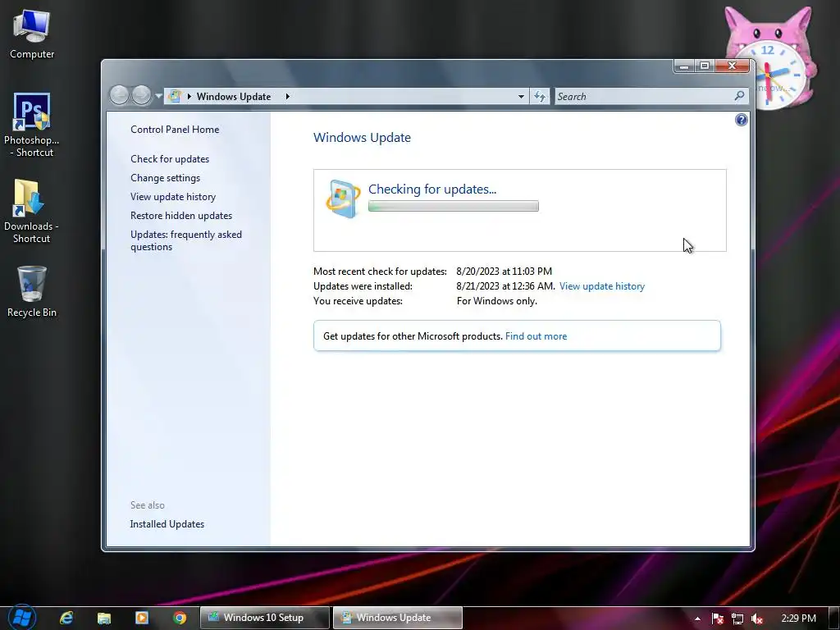Screen dimensions: 840x630
Task: Click the Checking for updates progress bar
Action: click(x=453, y=206)
